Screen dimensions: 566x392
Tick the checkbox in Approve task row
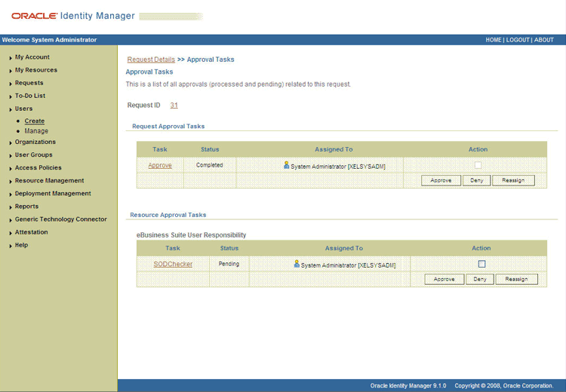coord(478,165)
